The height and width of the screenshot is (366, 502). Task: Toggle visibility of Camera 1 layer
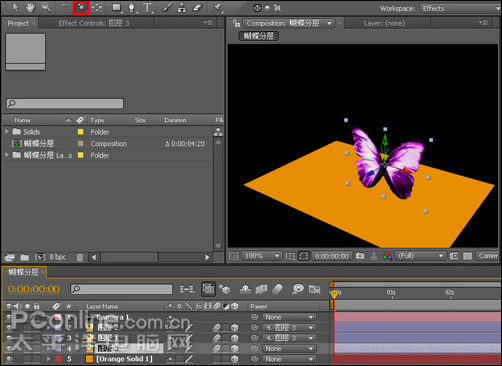(x=9, y=317)
